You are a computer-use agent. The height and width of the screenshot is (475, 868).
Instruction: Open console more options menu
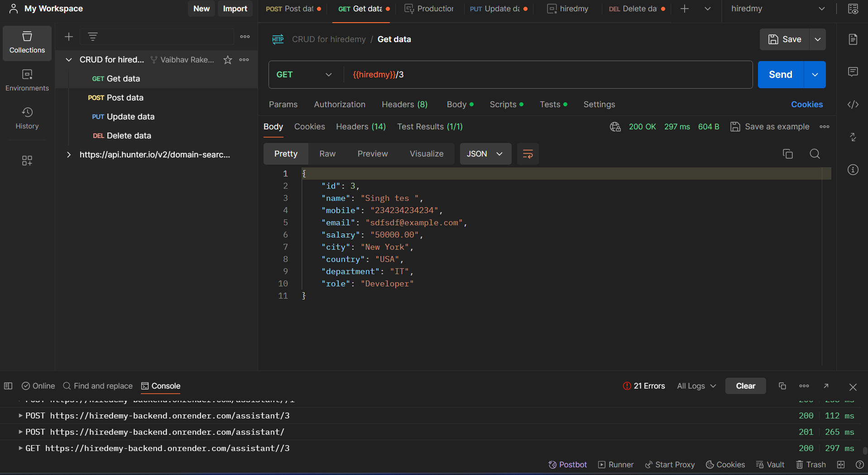click(804, 386)
